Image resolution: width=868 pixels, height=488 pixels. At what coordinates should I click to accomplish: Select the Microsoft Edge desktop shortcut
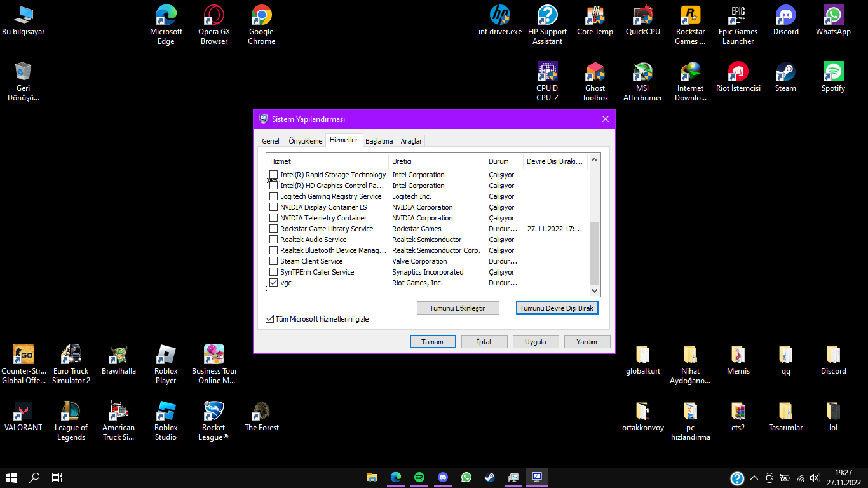click(x=166, y=25)
